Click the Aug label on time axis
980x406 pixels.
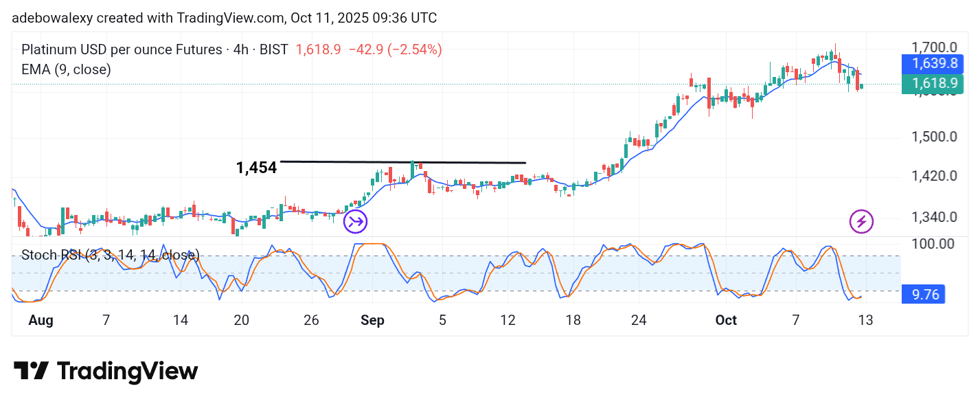(x=41, y=320)
